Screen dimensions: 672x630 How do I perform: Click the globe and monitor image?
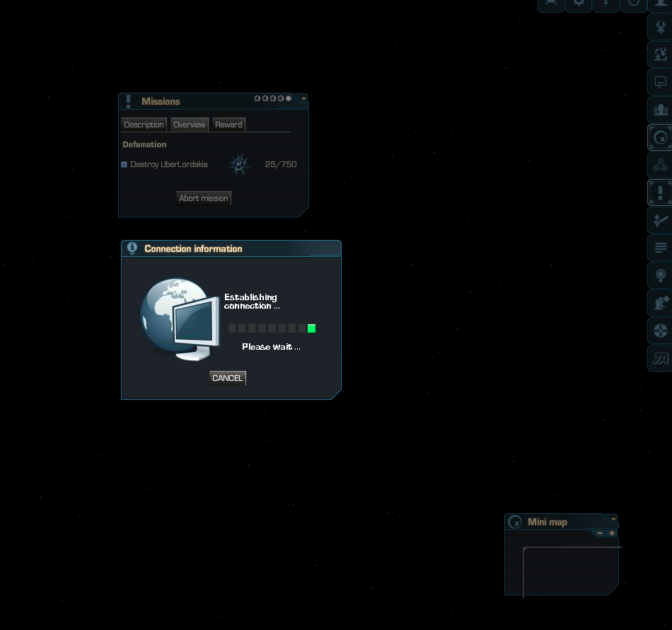click(x=180, y=319)
